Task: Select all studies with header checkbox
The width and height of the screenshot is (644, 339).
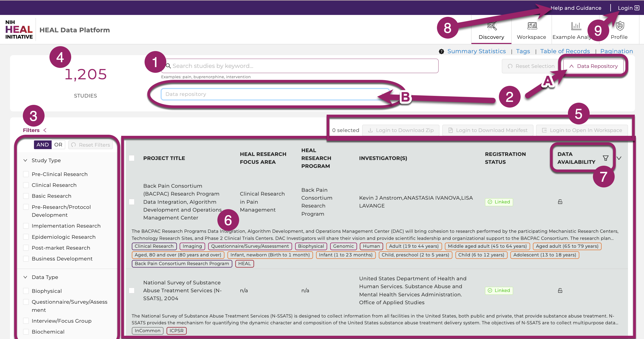Action: [132, 158]
